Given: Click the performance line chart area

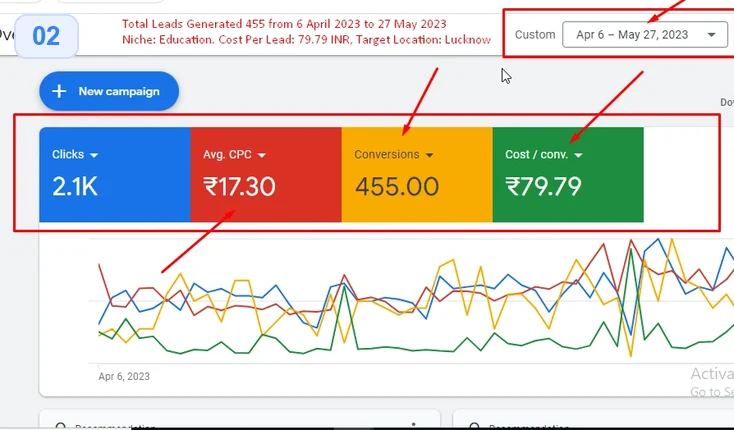Looking at the screenshot, I should click(x=412, y=299).
